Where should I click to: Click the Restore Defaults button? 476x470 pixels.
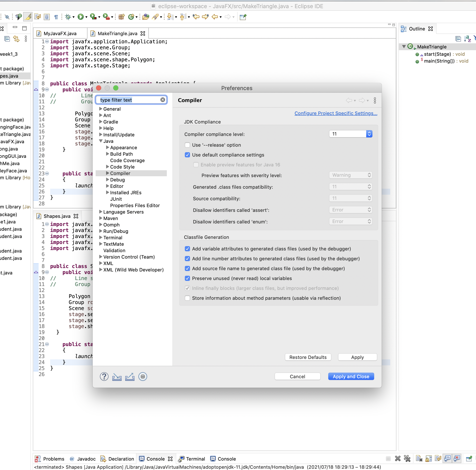(x=308, y=357)
